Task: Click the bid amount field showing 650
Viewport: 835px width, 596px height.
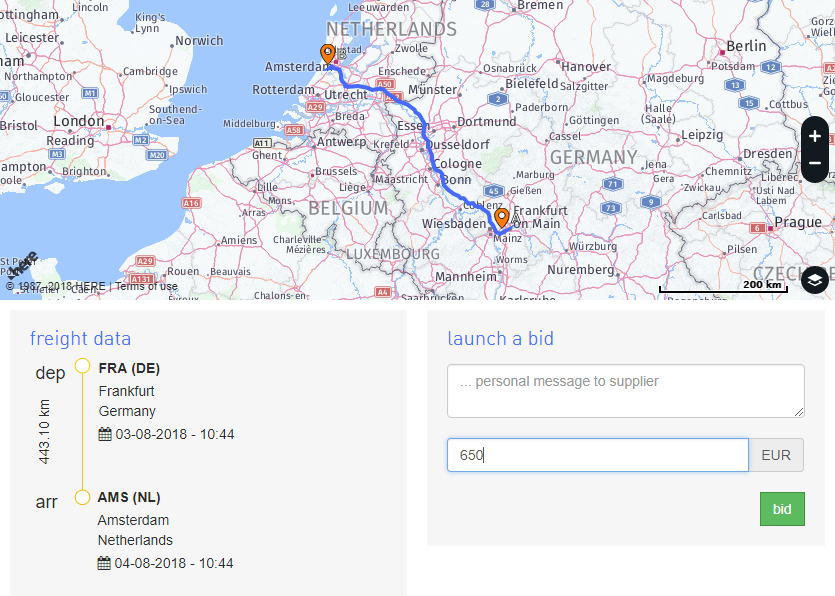Action: point(597,455)
